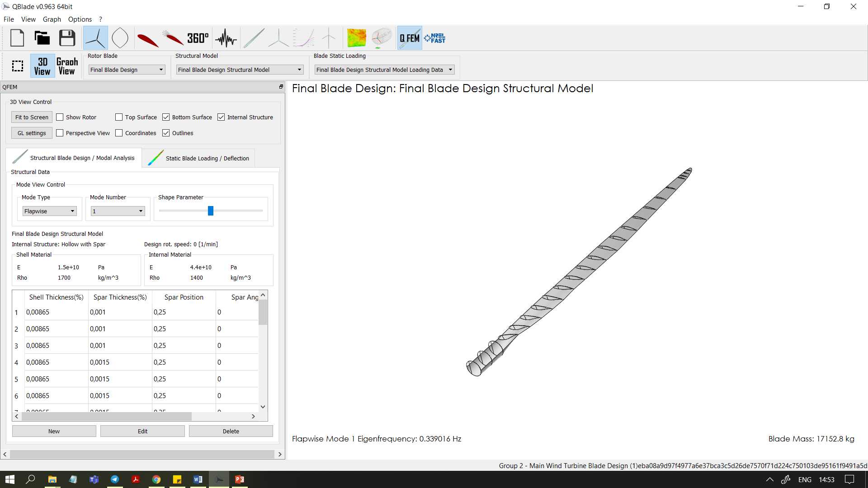The image size is (868, 488).
Task: Click the Spar Position column header
Action: tap(184, 297)
